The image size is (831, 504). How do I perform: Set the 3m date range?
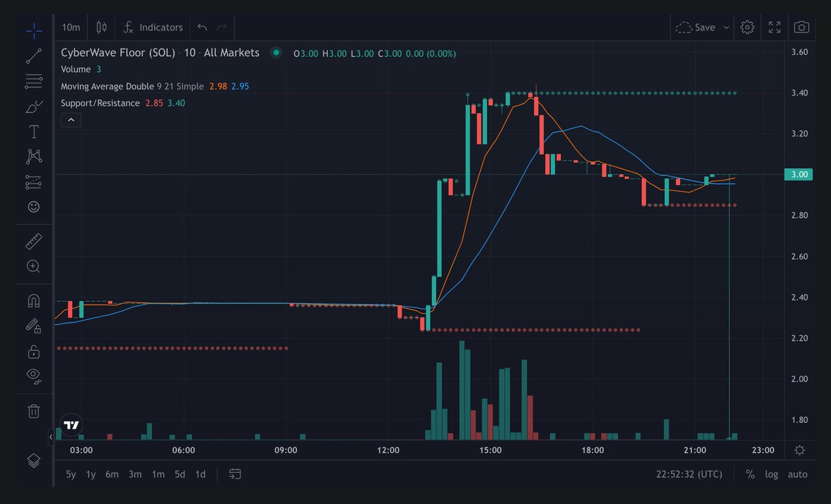click(x=135, y=474)
